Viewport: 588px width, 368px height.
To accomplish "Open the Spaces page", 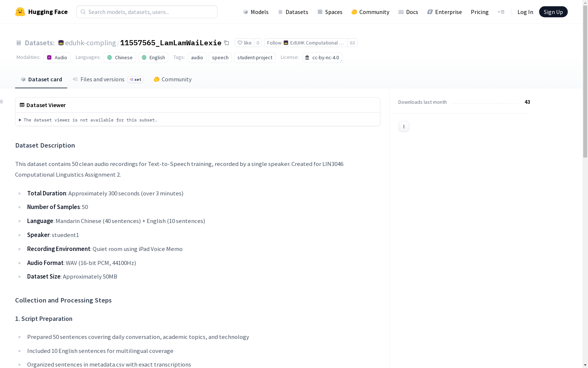I will 330,12.
